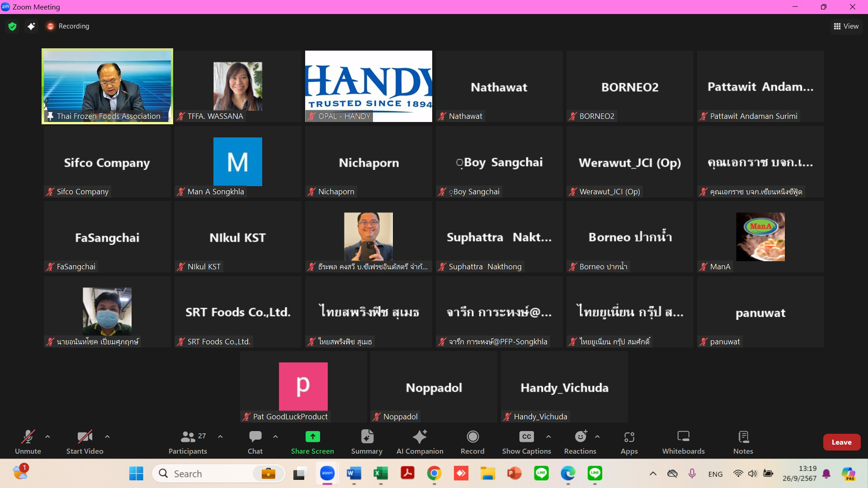Open the Reactions menu
The width and height of the screenshot is (868, 488).
tap(580, 442)
